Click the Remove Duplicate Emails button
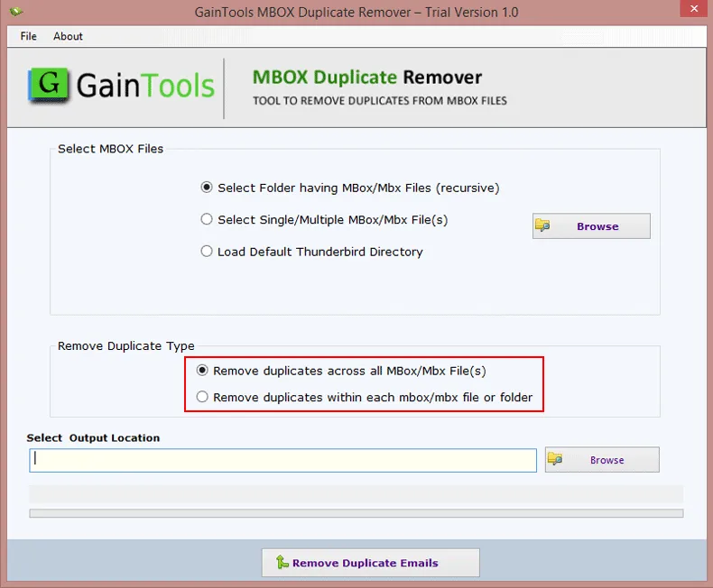Image resolution: width=713 pixels, height=588 pixels. [370, 563]
